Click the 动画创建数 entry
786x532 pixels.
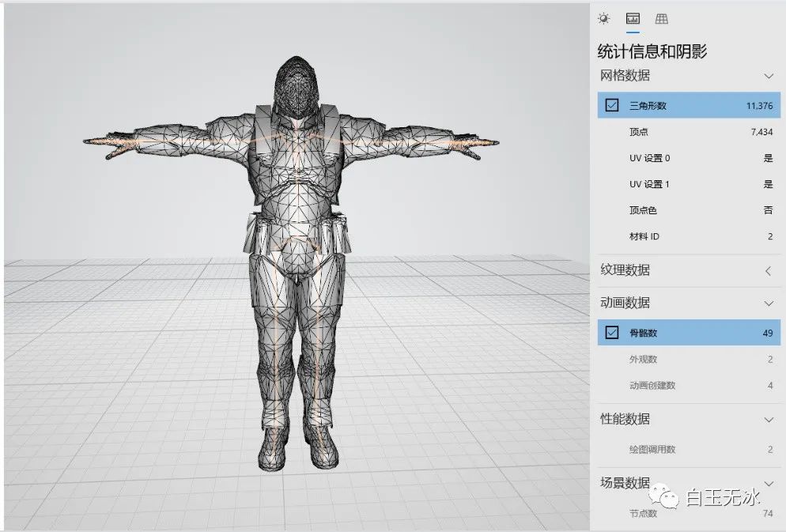(689, 385)
